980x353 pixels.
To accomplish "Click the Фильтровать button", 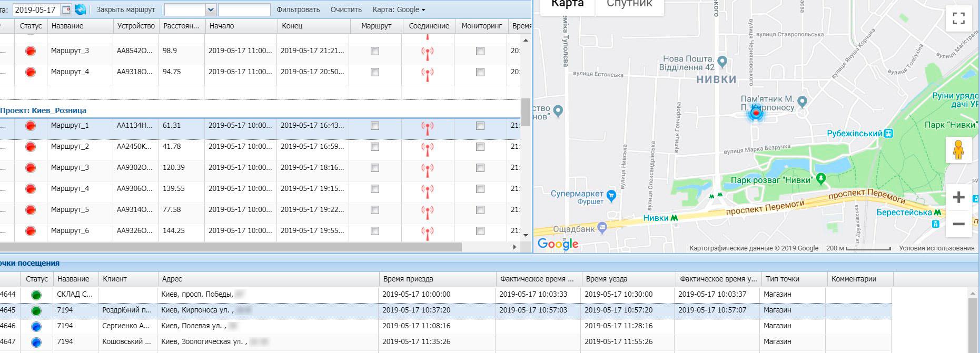I will click(x=298, y=9).
